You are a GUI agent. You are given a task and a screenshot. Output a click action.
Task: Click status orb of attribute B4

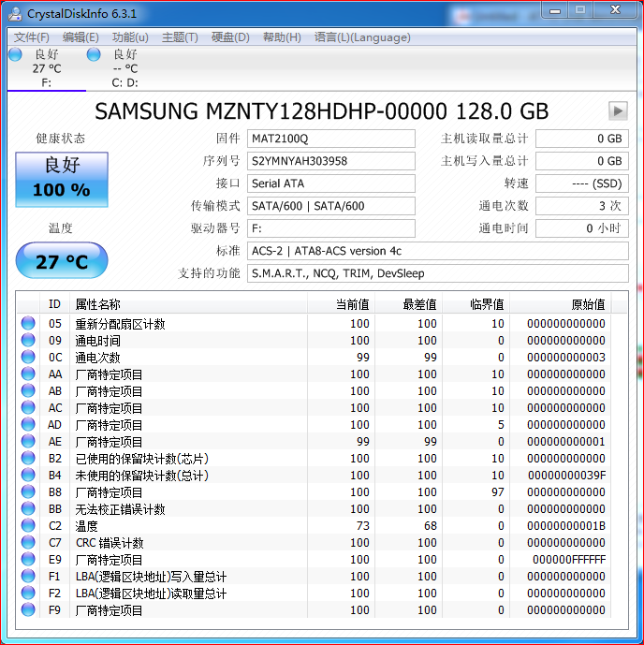[28, 476]
